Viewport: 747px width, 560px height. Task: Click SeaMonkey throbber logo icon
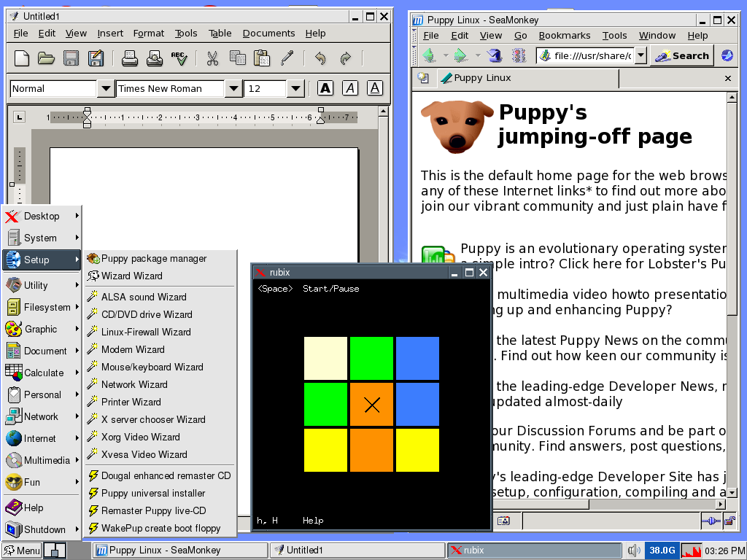coord(727,55)
